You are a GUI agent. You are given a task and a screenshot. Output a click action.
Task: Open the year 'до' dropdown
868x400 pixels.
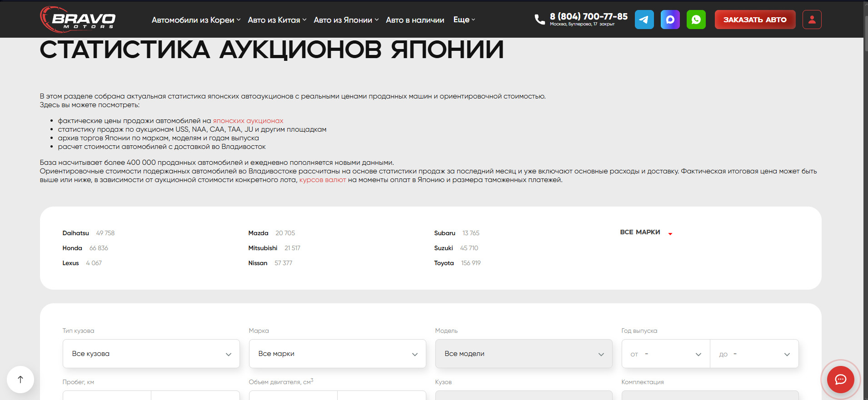tap(754, 354)
